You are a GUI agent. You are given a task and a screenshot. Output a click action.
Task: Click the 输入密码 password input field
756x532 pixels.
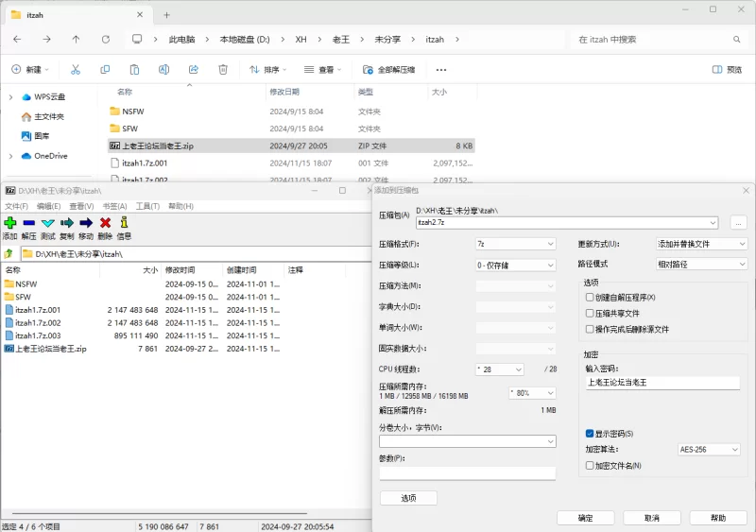pos(661,383)
